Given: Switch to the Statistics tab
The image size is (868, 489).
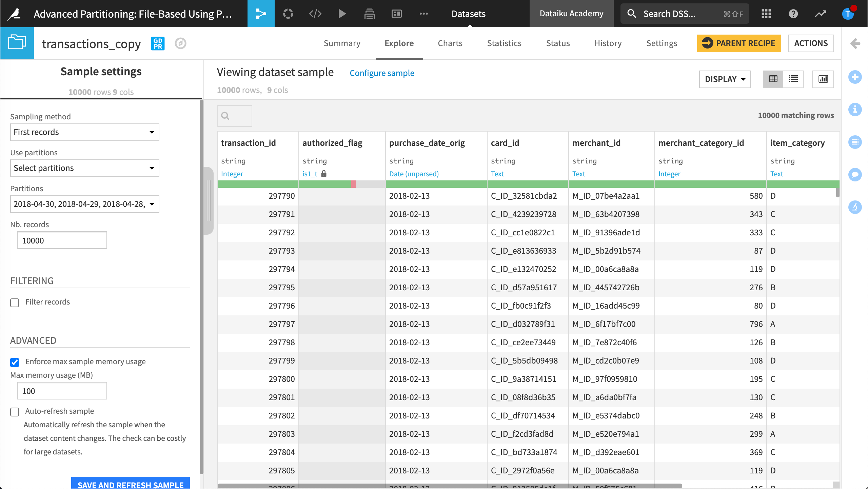Looking at the screenshot, I should (x=504, y=43).
